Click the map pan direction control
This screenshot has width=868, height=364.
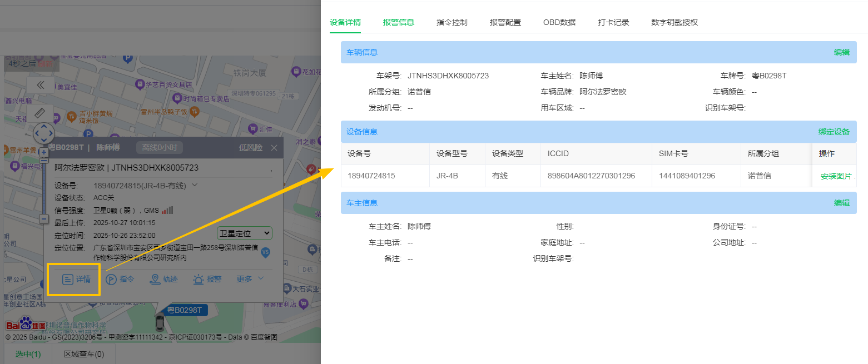44,133
